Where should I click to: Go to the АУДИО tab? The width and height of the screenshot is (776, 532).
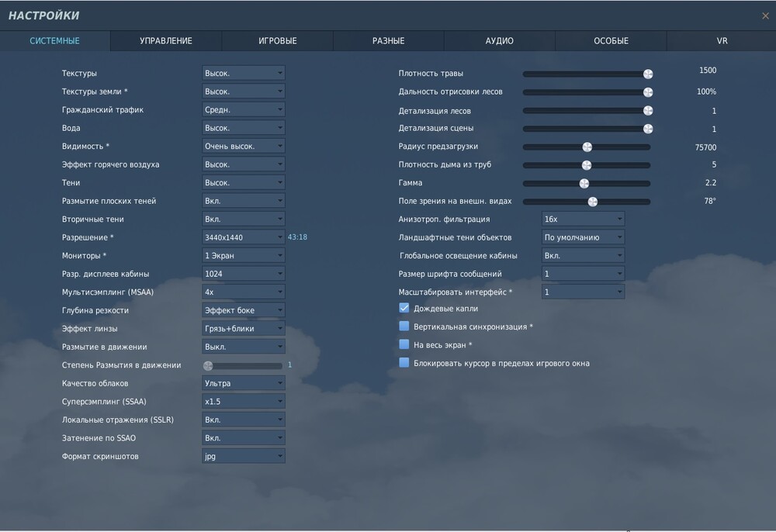tap(499, 41)
